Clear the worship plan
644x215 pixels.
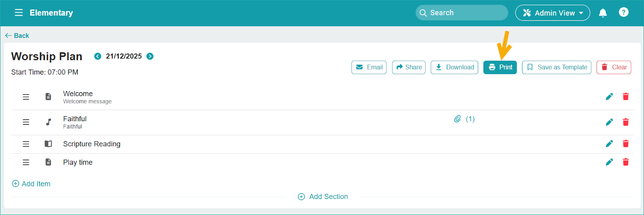coord(614,67)
